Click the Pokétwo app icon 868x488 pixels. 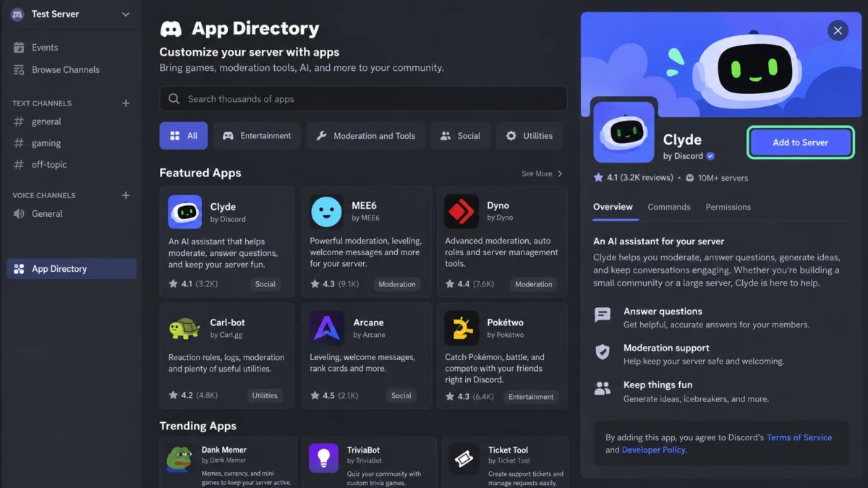point(461,328)
